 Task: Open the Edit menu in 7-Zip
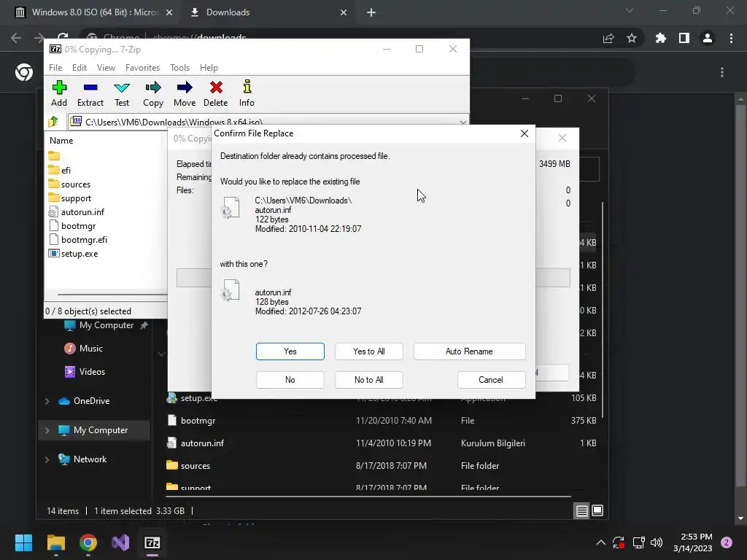79,68
